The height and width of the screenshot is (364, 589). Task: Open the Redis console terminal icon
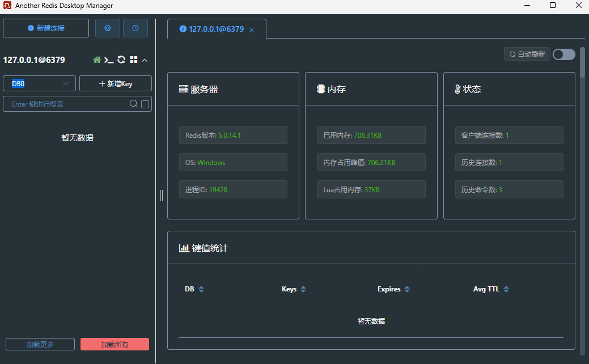point(109,60)
